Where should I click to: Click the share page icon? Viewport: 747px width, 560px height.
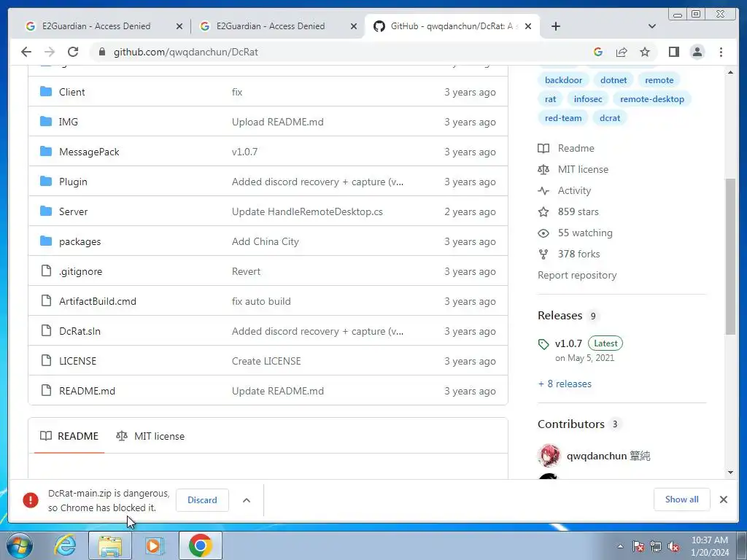(x=622, y=52)
